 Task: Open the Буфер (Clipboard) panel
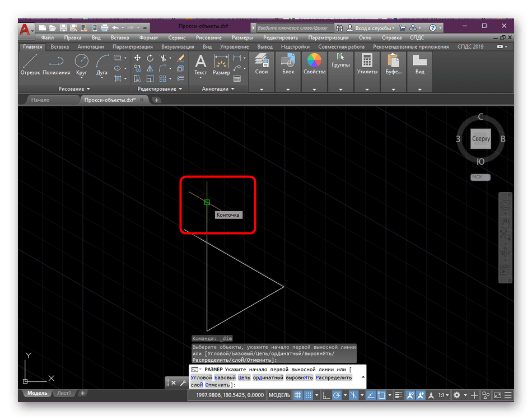click(x=393, y=64)
